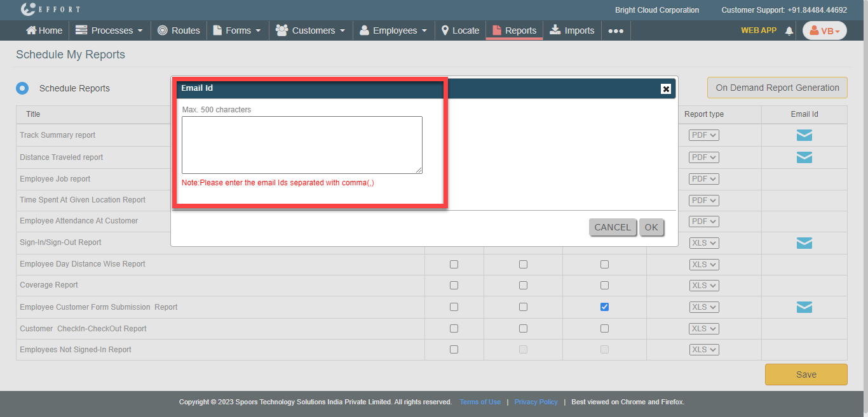Click the email icon for Employee Customer Form Submission
This screenshot has width=868, height=417.
[x=804, y=307]
